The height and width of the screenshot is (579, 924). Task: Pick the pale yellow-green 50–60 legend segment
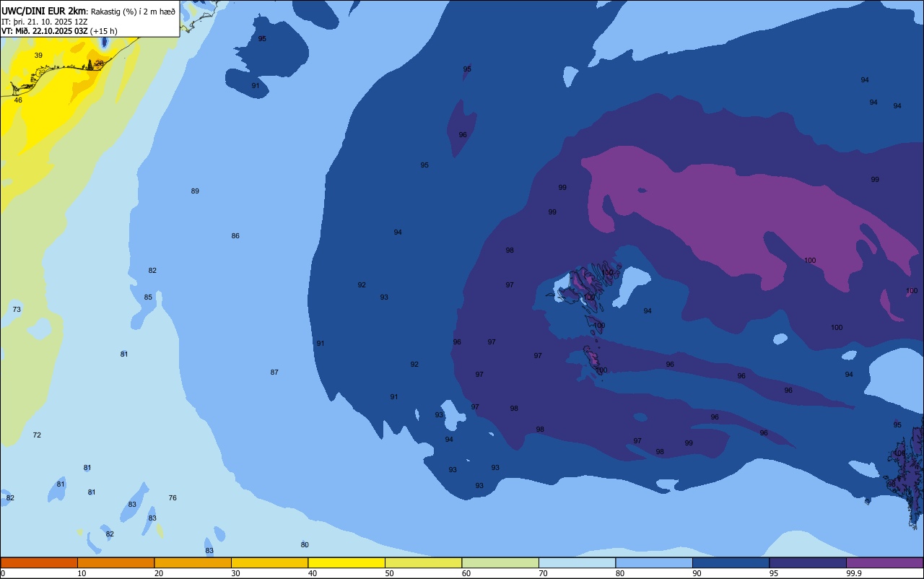pos(423,562)
